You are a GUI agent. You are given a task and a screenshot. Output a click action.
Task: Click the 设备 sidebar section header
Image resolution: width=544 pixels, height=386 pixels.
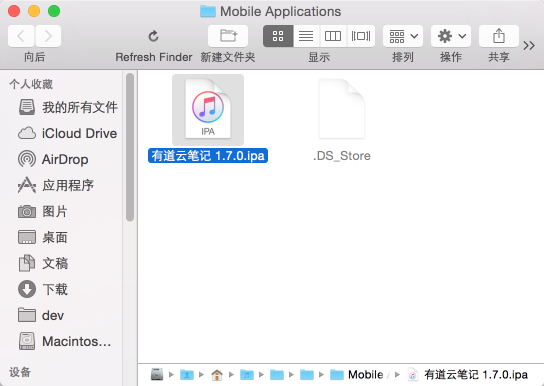tap(20, 372)
